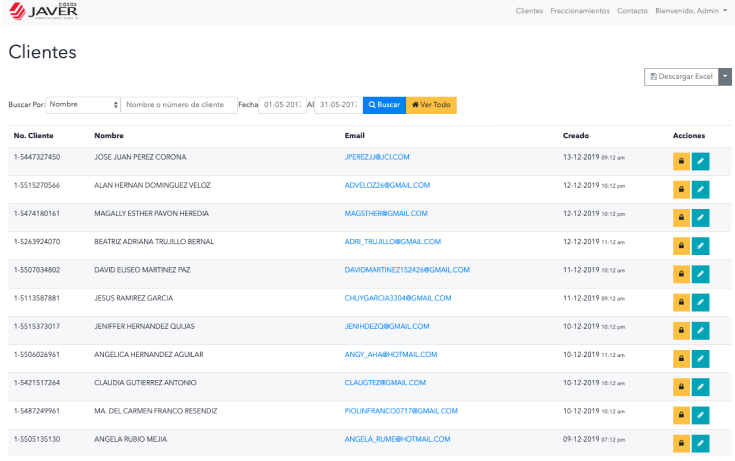The width and height of the screenshot is (735, 461).
Task: Click edit pencil icon for Alan Hernan Dominguez Veloz
Action: coord(701,189)
